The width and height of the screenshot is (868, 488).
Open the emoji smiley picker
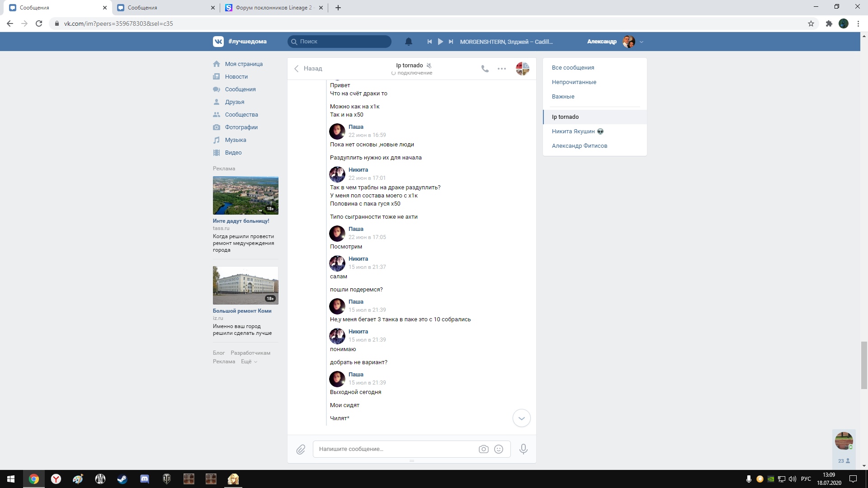point(499,449)
